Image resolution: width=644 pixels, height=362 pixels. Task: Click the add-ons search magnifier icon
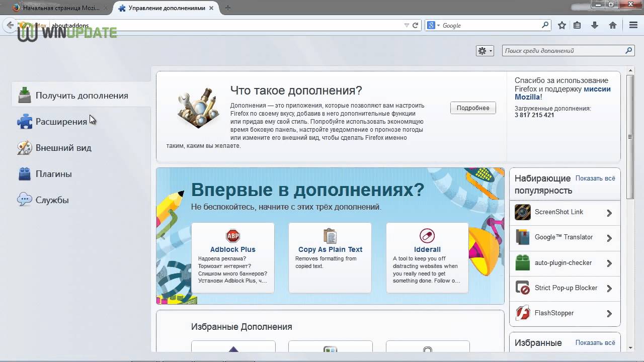click(x=628, y=50)
